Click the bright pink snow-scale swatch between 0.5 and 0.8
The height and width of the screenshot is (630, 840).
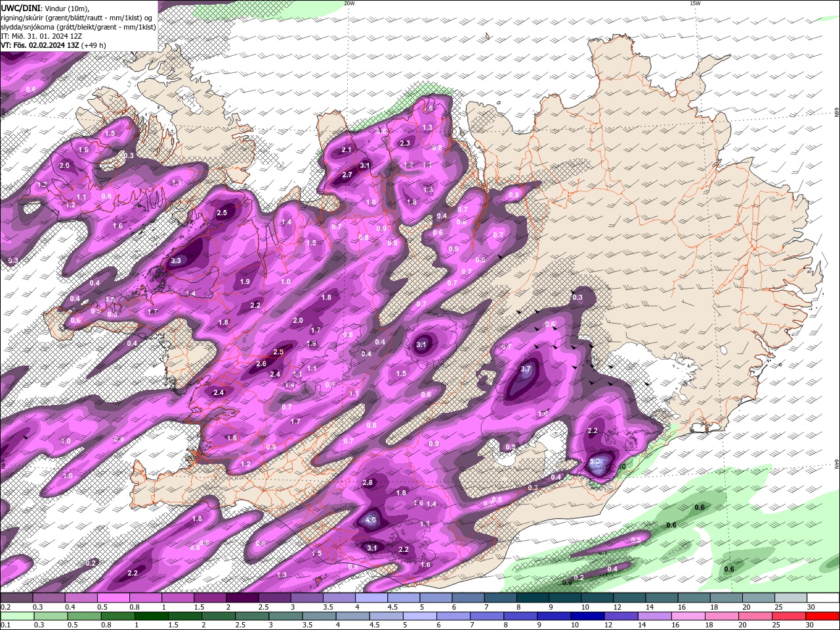click(x=113, y=598)
